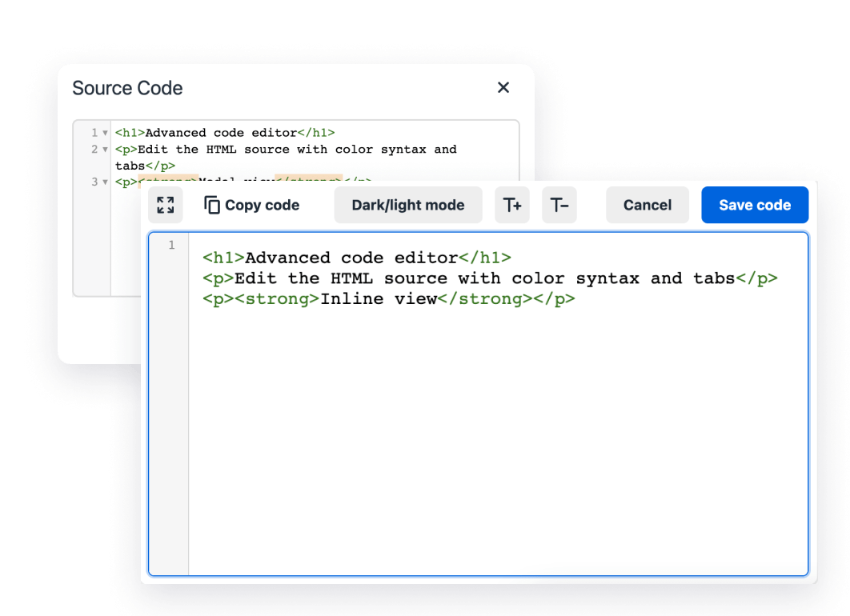Image resolution: width=850 pixels, height=616 pixels.
Task: Collapse line 1 using its gutter arrow
Action: pyautogui.click(x=106, y=133)
